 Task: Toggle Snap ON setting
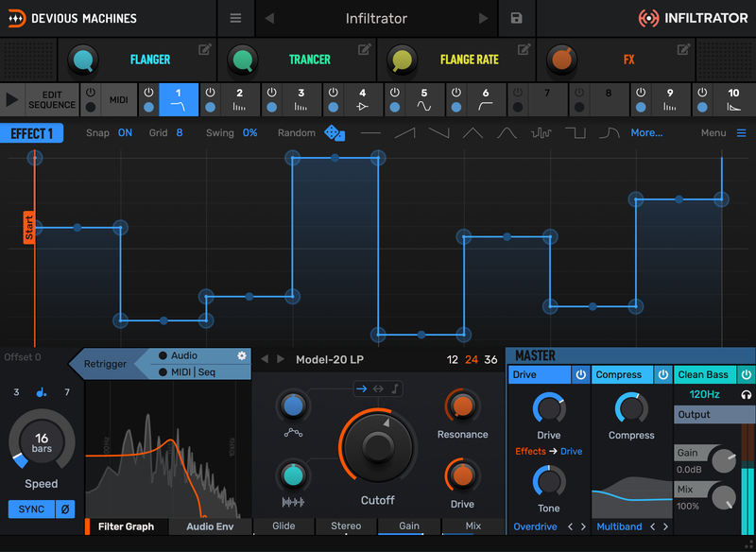click(x=125, y=133)
